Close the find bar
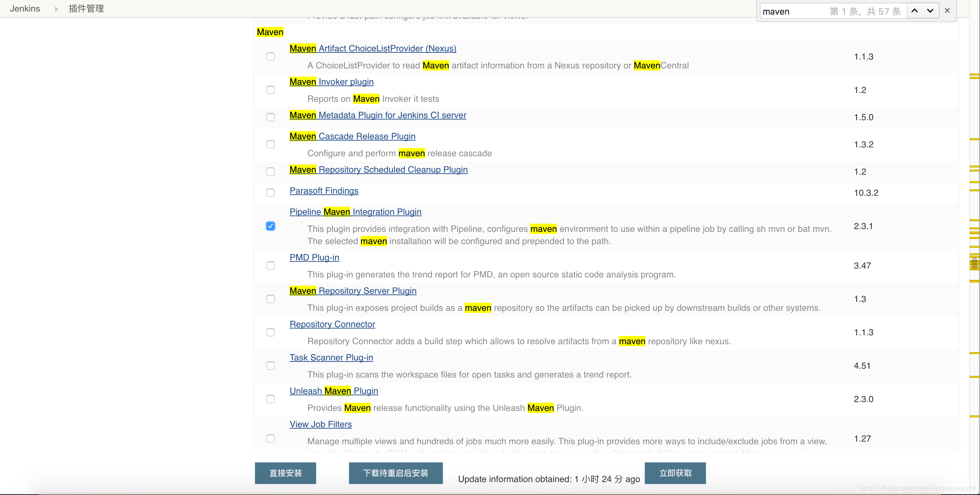Screen dimensions: 980x495 [947, 11]
